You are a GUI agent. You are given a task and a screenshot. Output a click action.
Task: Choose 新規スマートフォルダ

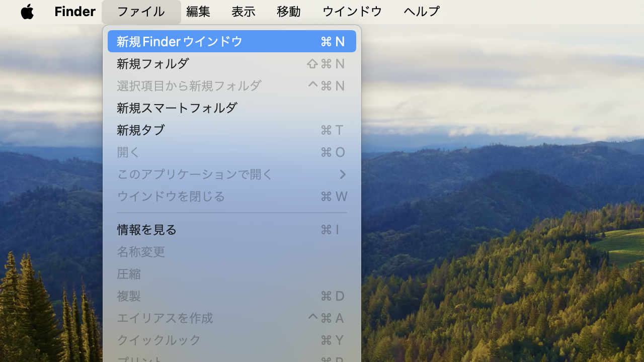pos(231,108)
